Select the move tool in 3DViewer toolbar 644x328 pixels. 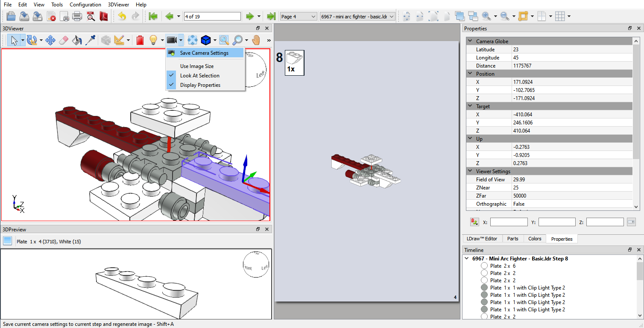click(x=50, y=40)
